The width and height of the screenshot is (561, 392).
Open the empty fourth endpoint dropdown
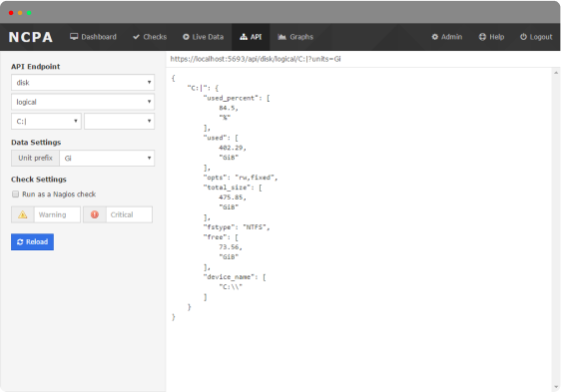point(119,122)
